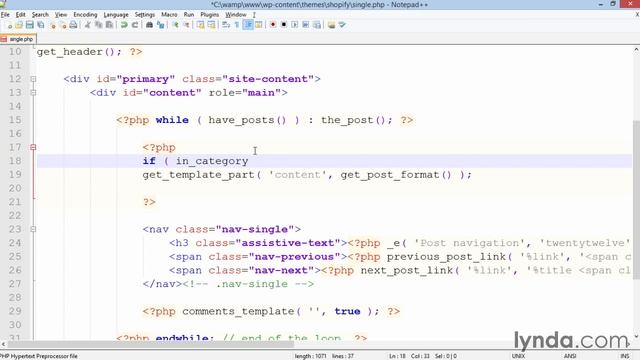Click the Close document toolbar icon
640x360 pixels.
53,25
